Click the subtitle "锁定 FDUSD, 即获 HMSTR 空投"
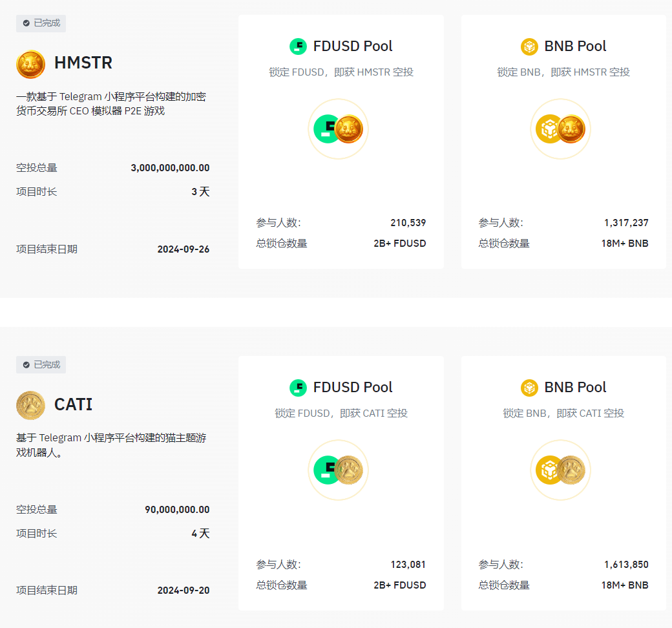This screenshot has width=672, height=628. click(x=341, y=72)
